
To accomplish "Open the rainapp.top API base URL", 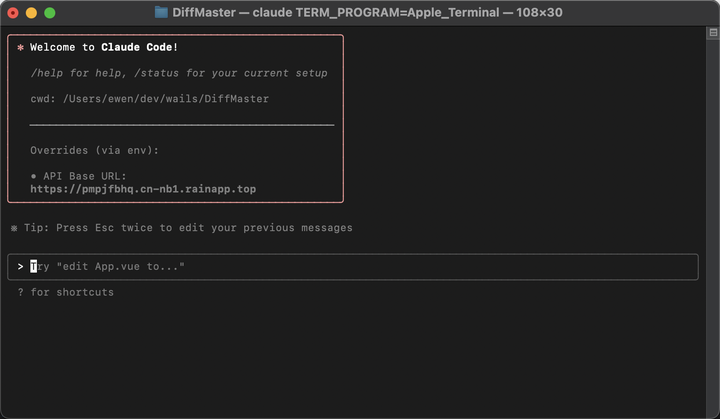I will (143, 189).
